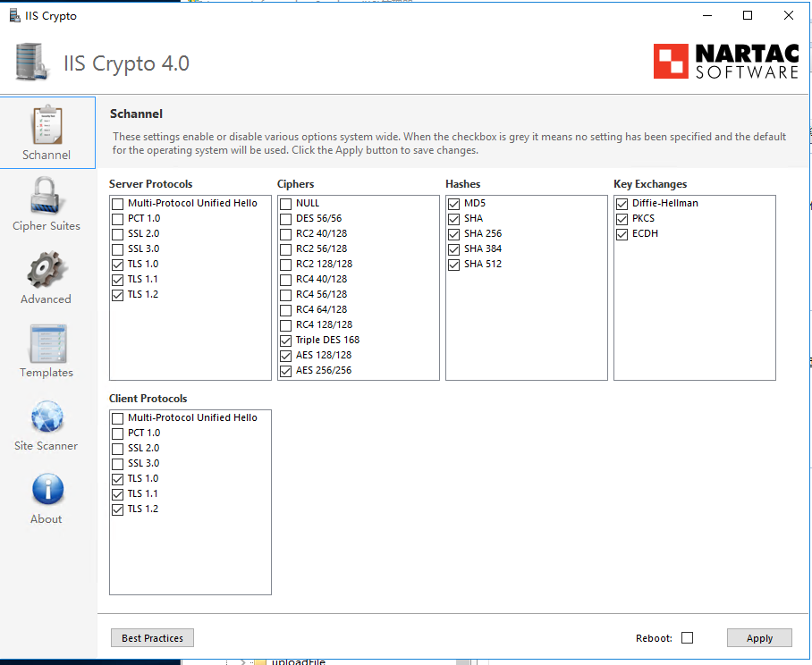Click the Apply button

click(759, 638)
